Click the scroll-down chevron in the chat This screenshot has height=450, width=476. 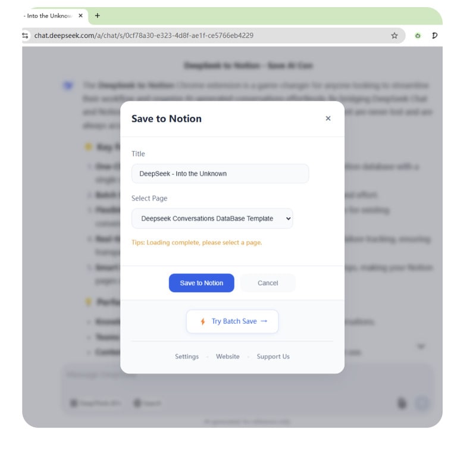tap(421, 346)
